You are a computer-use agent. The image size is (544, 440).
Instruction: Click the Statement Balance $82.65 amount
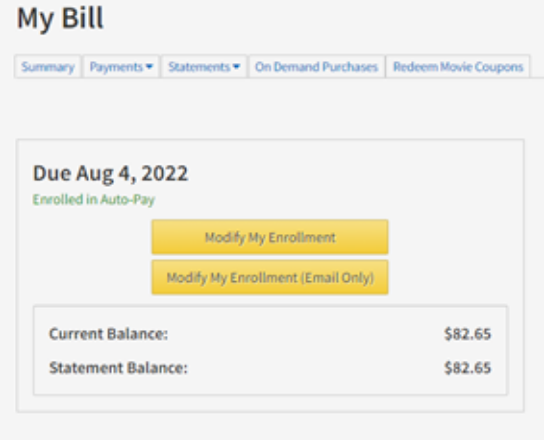(x=468, y=368)
